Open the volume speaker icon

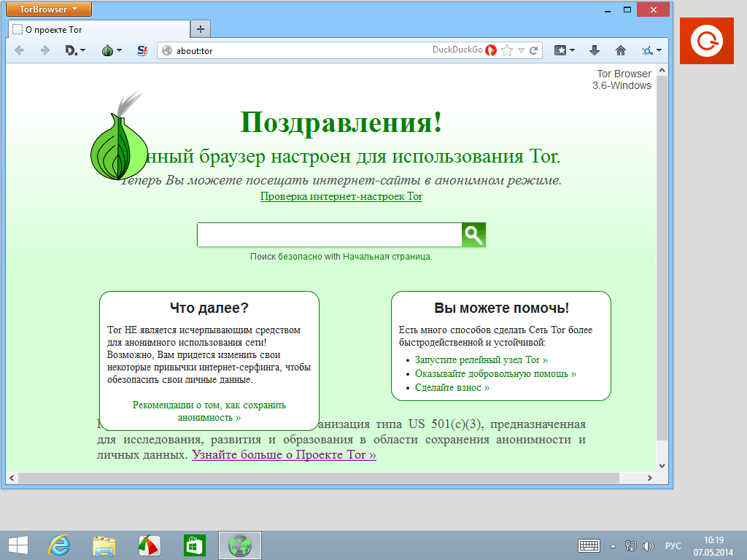point(648,545)
